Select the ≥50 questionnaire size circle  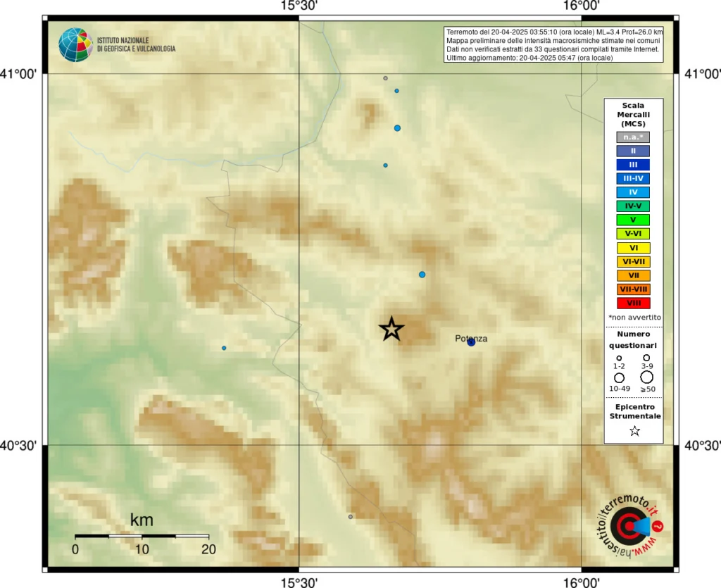646,377
